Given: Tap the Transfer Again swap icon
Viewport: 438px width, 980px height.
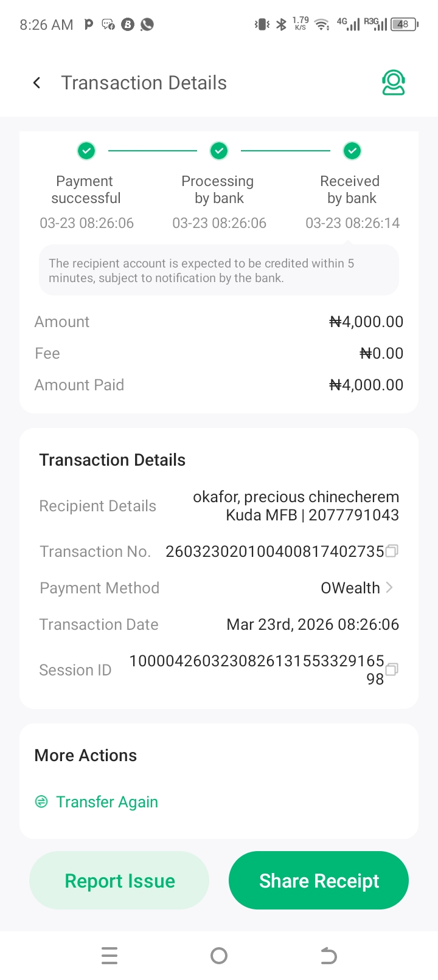Looking at the screenshot, I should pyautogui.click(x=41, y=802).
